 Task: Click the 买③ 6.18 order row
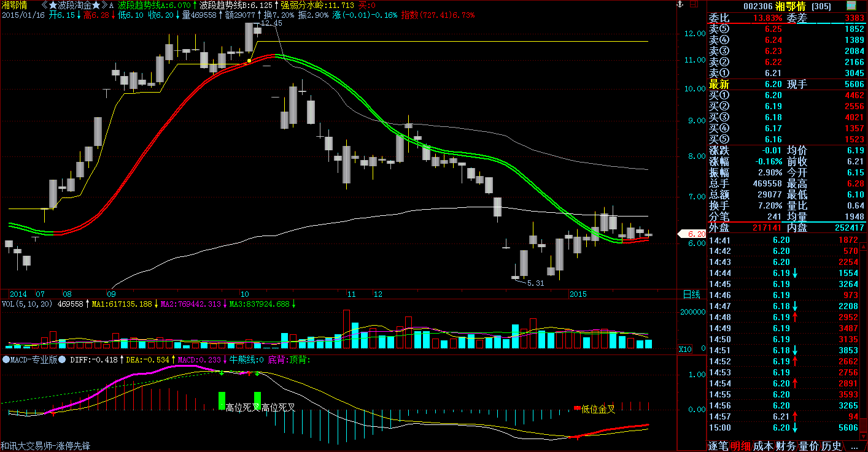786,117
